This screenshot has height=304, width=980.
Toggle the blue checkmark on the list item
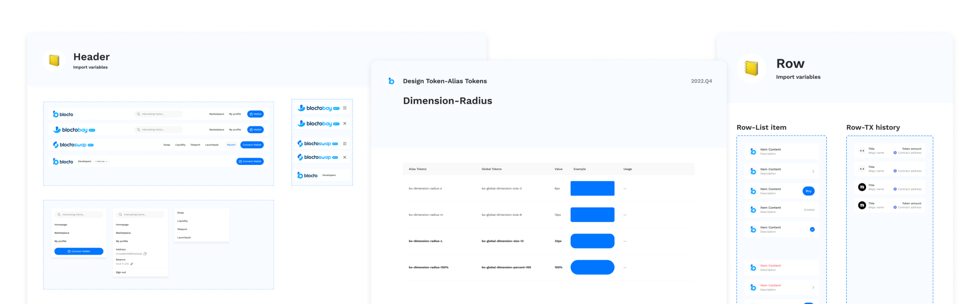coord(812,229)
